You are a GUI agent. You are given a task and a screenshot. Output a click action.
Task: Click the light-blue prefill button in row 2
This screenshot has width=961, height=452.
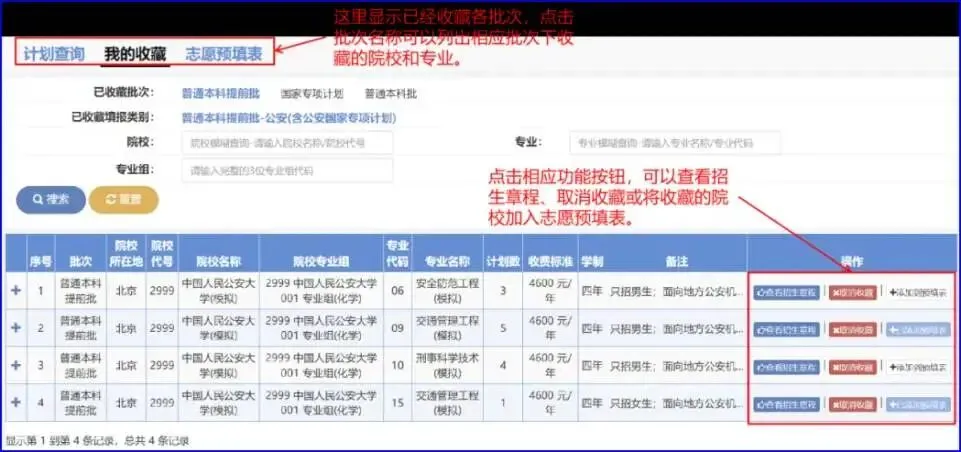[918, 330]
